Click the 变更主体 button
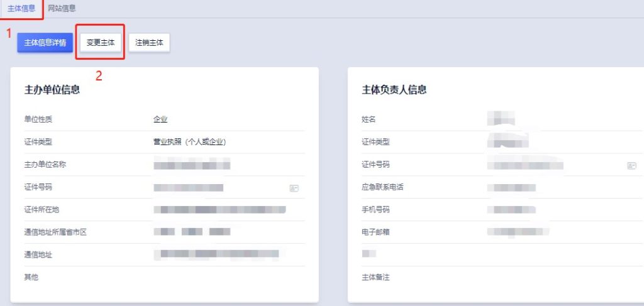 tap(101, 43)
